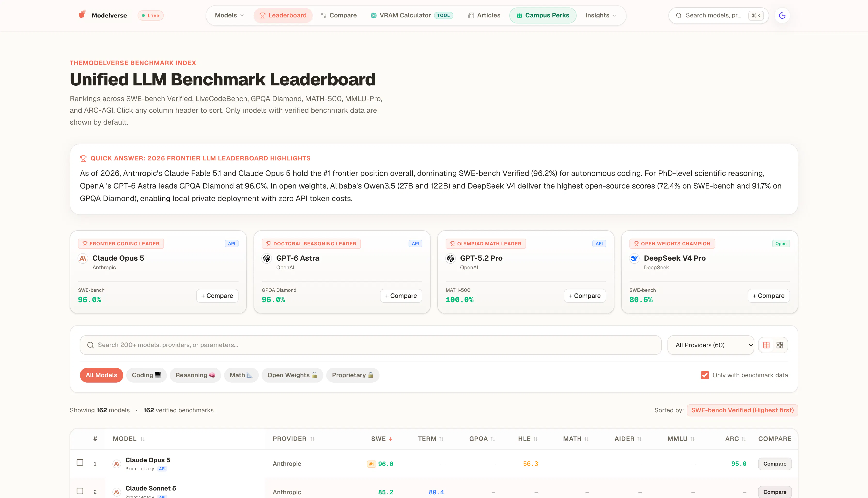Viewport: 868px width, 498px height.
Task: Sort table by MATH column
Action: point(576,439)
